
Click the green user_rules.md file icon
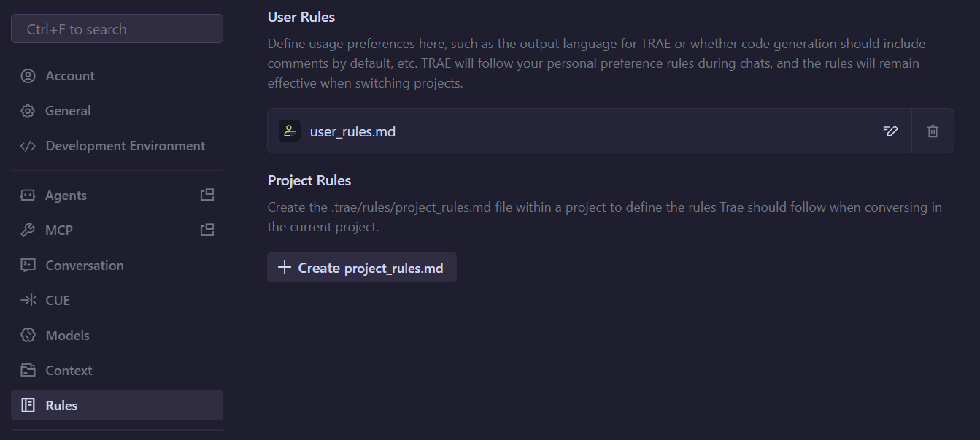[x=290, y=131]
